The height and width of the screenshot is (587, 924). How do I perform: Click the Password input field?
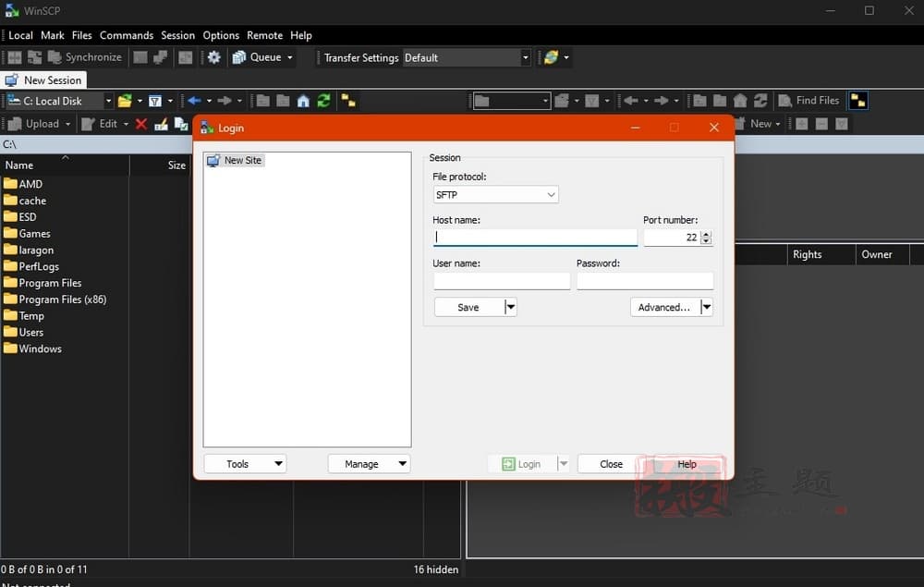[645, 281]
